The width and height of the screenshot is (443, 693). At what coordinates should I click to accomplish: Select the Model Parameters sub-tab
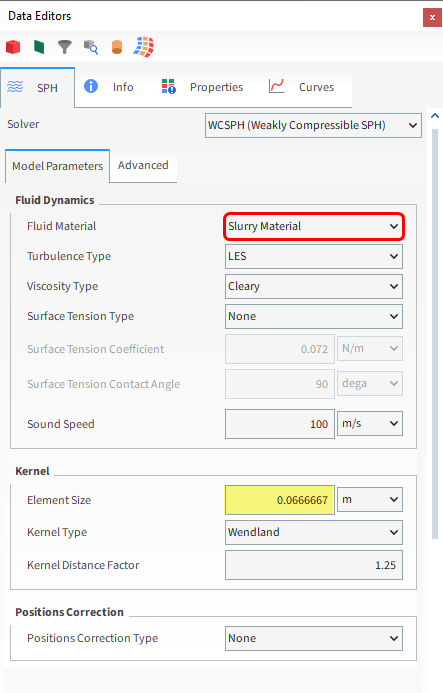pos(57,166)
